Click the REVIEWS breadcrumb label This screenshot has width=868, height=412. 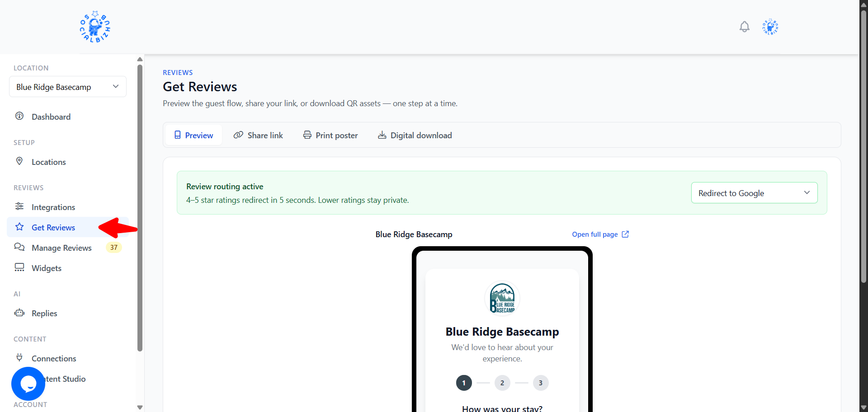point(178,73)
